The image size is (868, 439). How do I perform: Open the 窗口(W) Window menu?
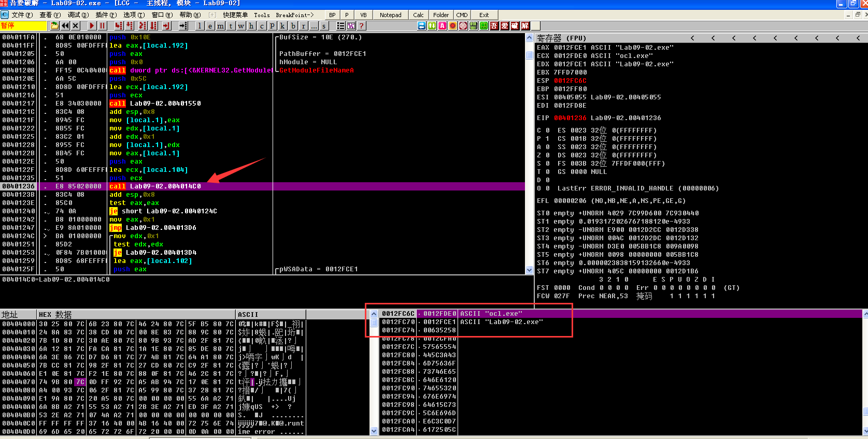tap(162, 15)
